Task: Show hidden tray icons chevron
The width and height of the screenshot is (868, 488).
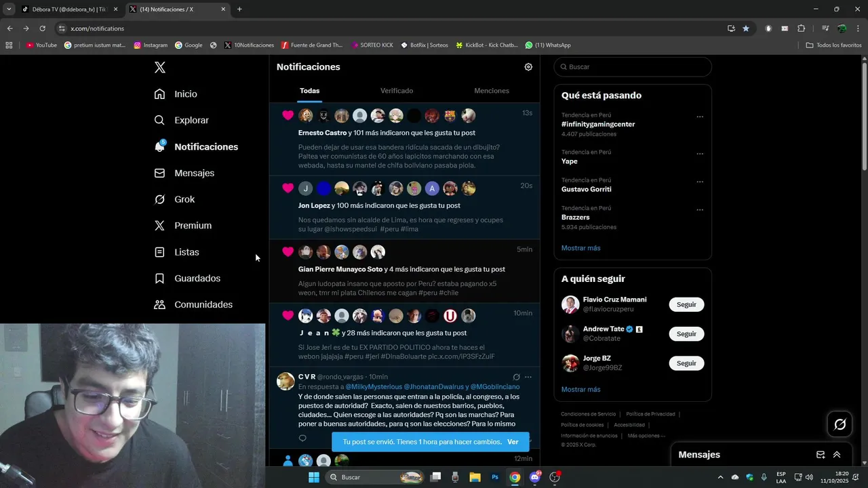Action: [x=720, y=477]
